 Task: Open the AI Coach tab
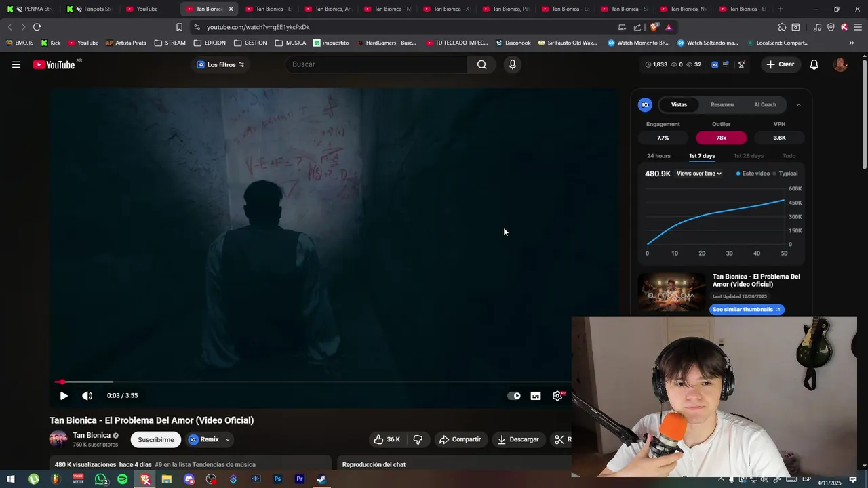tap(765, 104)
